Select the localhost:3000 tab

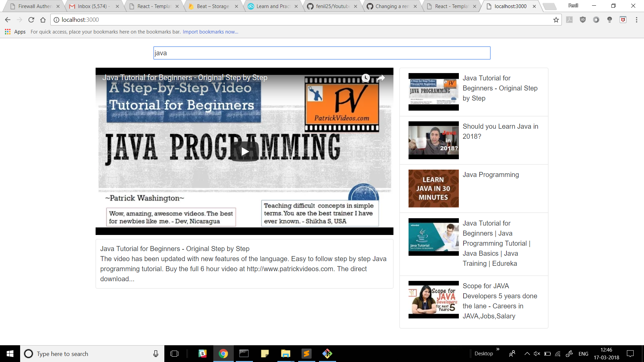point(510,6)
